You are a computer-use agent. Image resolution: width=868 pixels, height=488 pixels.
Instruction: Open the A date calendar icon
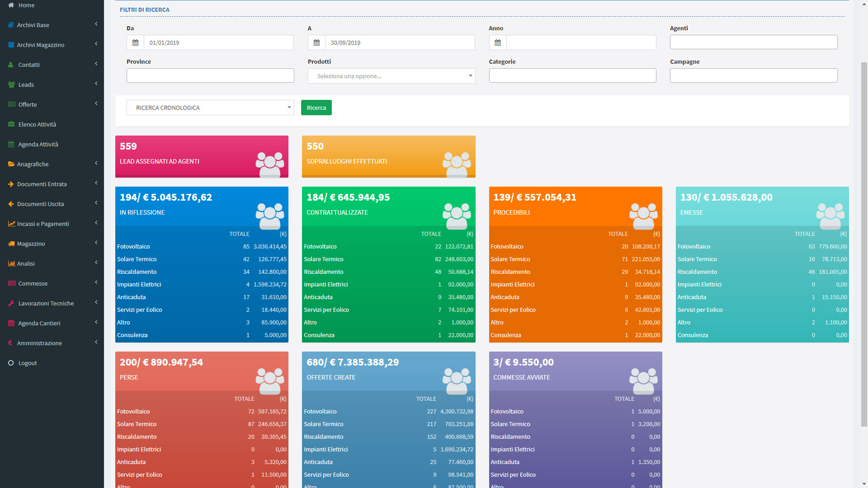tap(316, 42)
